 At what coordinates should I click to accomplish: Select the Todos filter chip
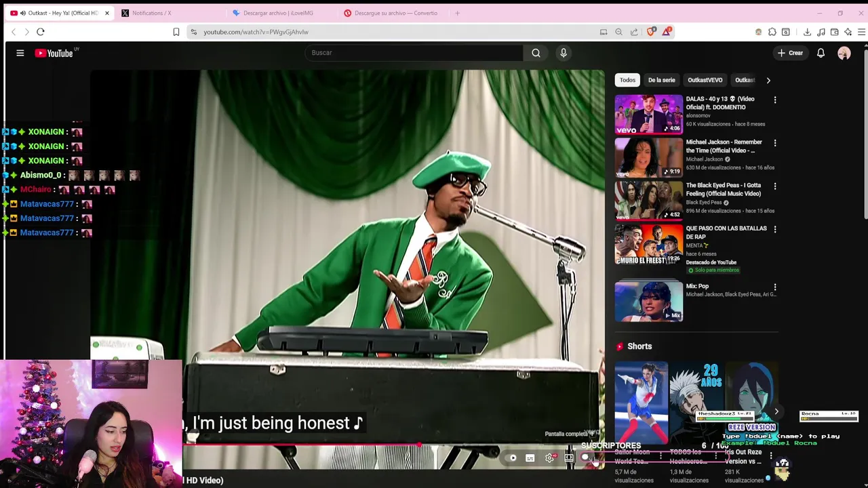[x=627, y=80]
